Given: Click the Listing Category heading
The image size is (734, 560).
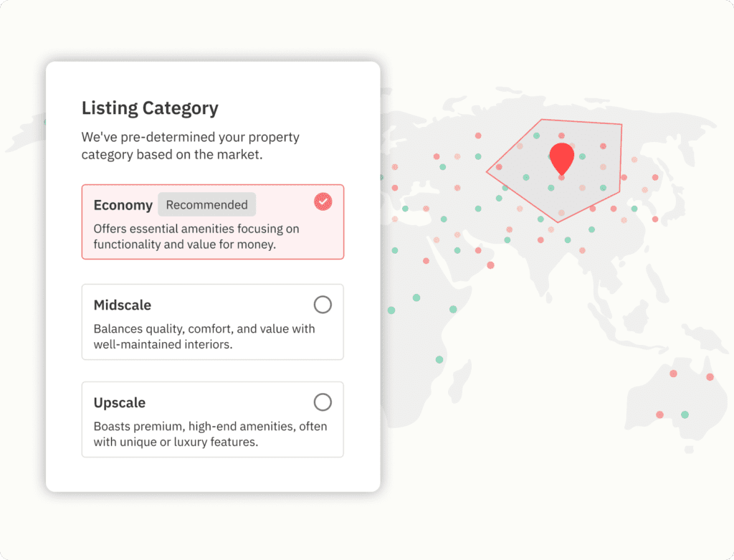Looking at the screenshot, I should coord(150,108).
